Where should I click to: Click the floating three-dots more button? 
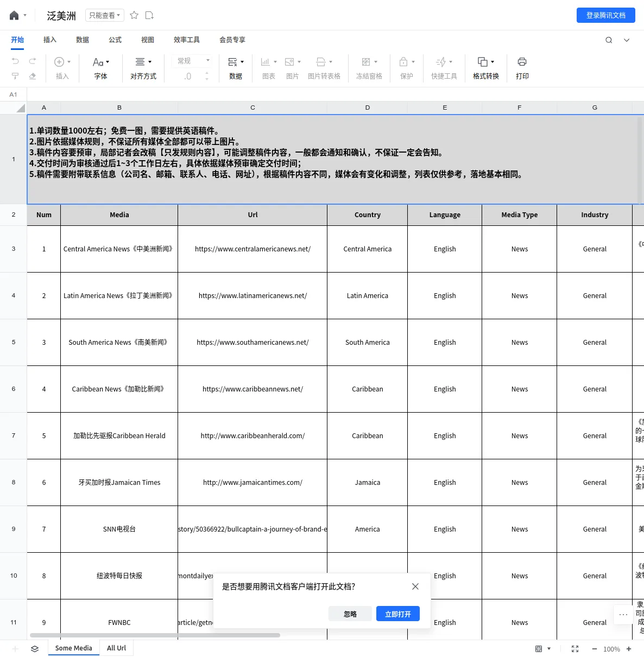coord(623,615)
